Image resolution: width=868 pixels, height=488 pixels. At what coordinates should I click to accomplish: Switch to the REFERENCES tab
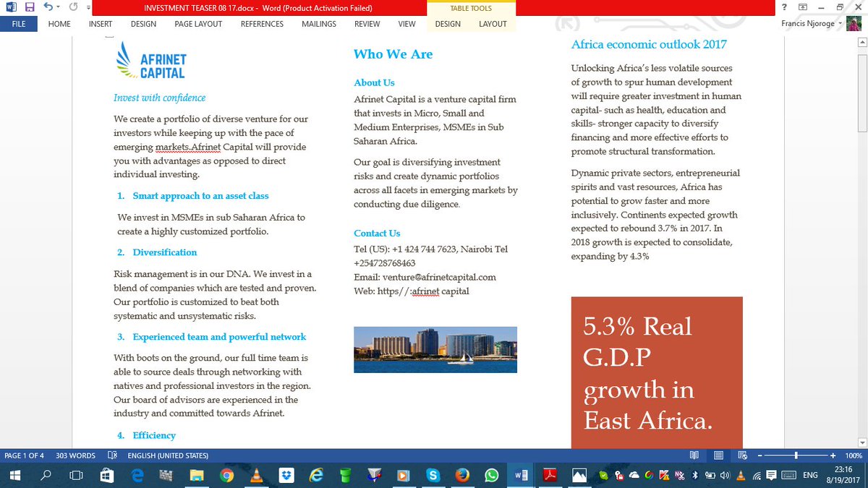(262, 24)
